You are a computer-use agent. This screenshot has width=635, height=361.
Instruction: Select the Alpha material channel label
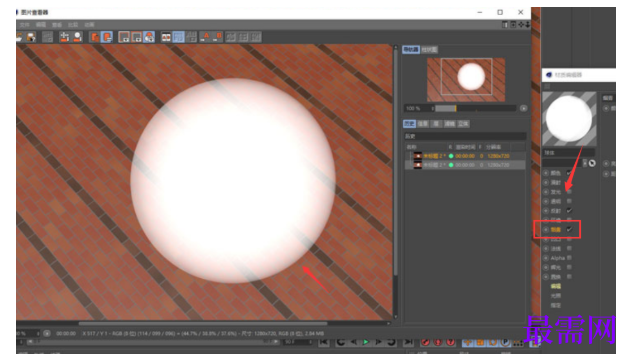[x=558, y=258]
